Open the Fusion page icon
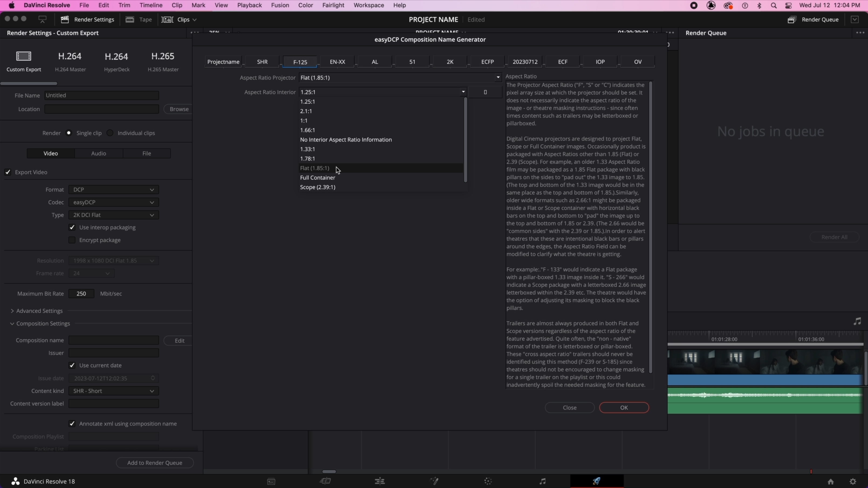 pos(434,481)
